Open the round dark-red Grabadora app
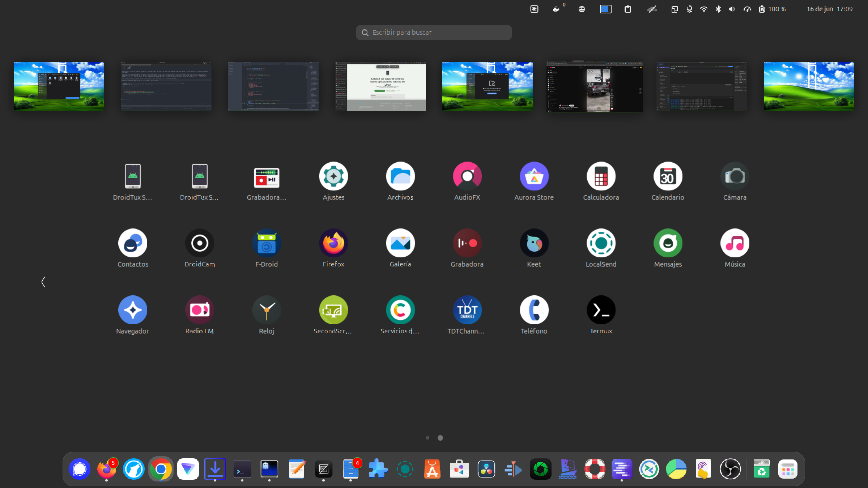The width and height of the screenshot is (868, 488). click(x=467, y=243)
